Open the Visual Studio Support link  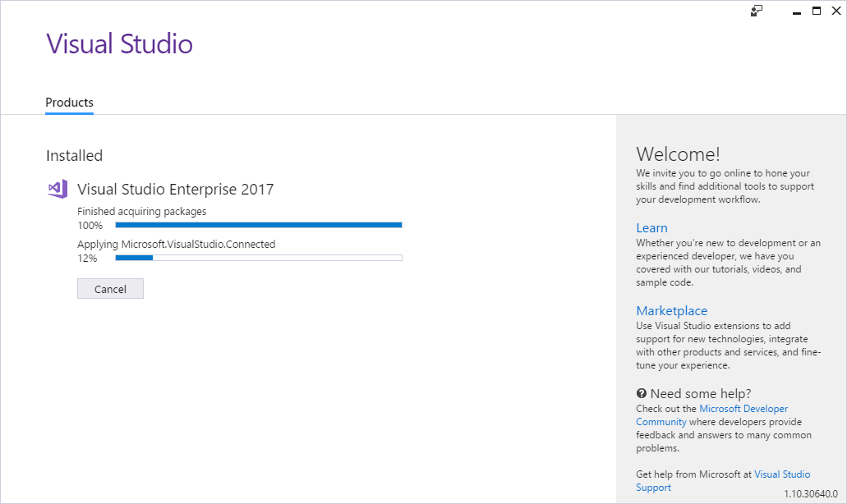click(723, 481)
